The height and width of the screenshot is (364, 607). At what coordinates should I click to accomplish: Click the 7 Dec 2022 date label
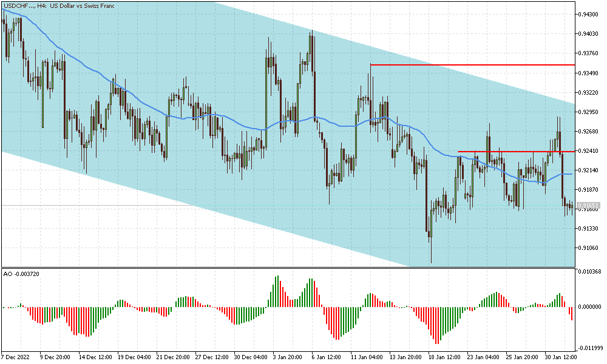(15, 357)
